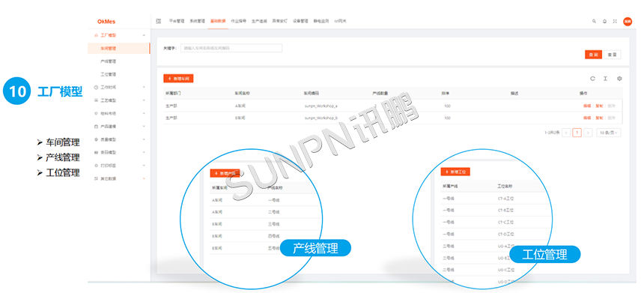Open the 10 条/页 page size dropdown
This screenshot has width=644, height=293.
click(608, 133)
